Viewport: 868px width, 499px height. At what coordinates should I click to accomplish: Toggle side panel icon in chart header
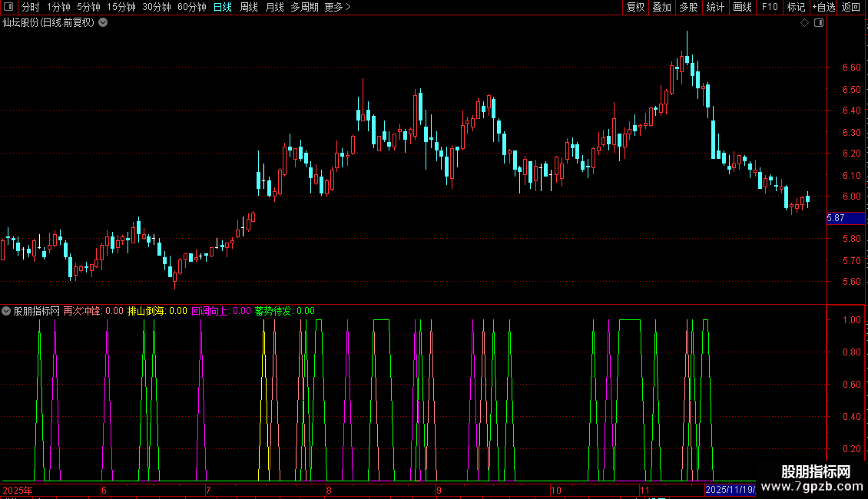point(819,23)
